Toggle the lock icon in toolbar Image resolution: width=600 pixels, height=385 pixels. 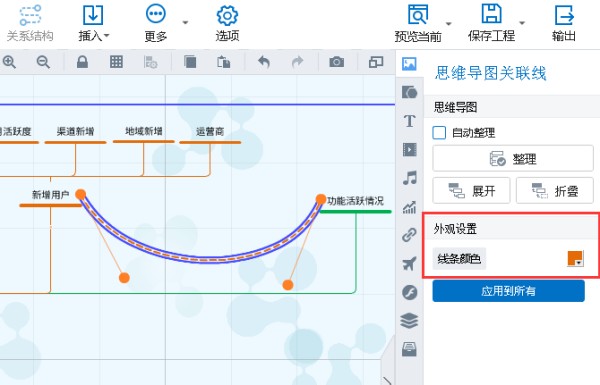pyautogui.click(x=82, y=62)
